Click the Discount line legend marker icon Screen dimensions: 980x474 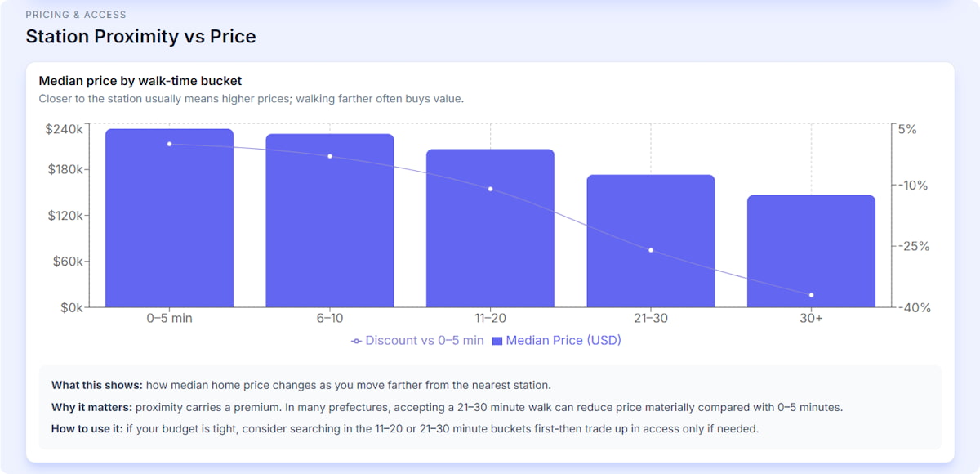[356, 341]
